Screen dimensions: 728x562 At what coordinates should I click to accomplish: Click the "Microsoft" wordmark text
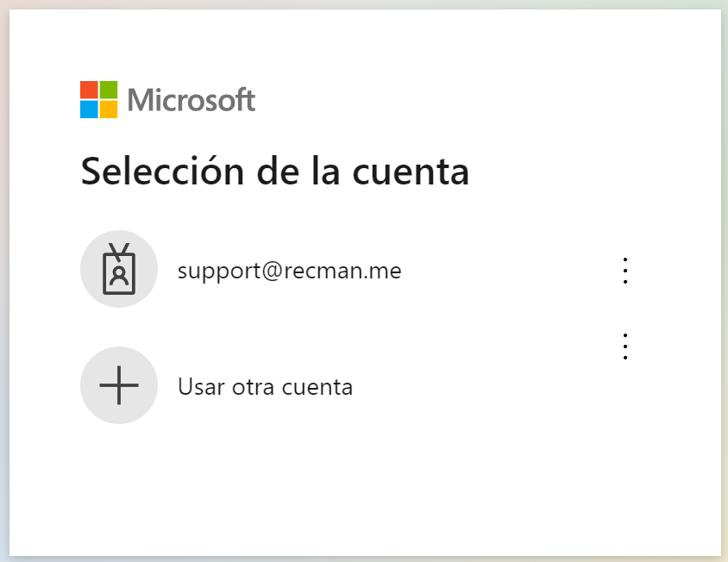(x=191, y=100)
